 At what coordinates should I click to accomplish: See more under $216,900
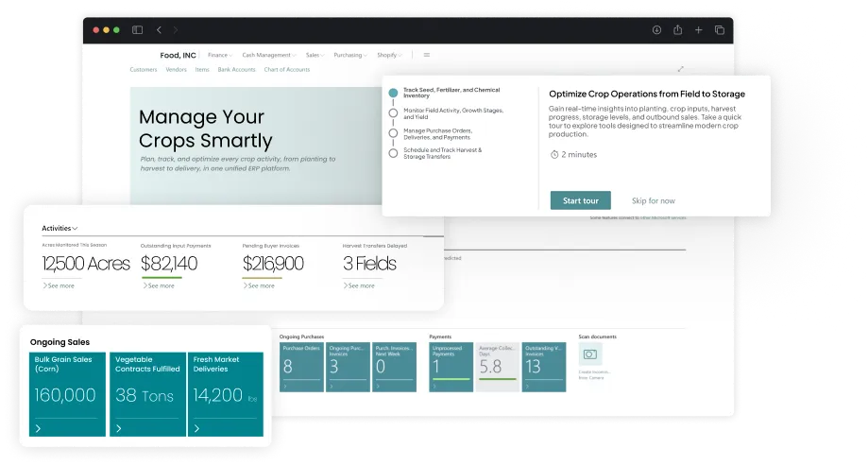[x=259, y=285]
